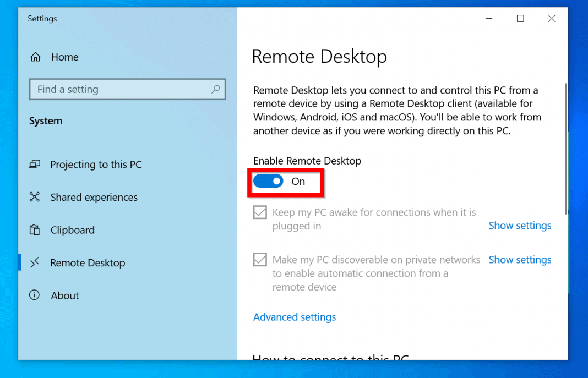Click the maximize window button
588x378 pixels.
click(x=520, y=18)
